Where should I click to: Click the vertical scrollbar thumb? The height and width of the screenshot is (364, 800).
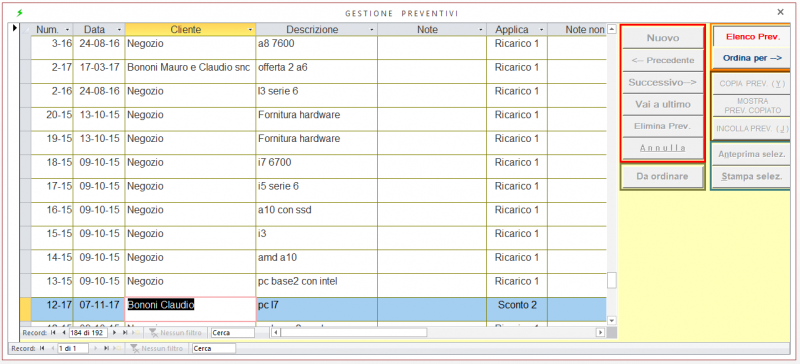[612, 280]
